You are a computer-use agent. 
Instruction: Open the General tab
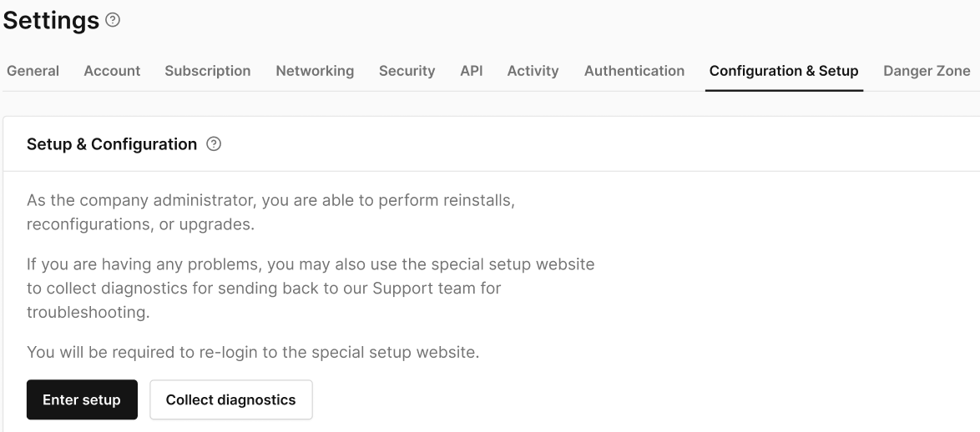[x=33, y=71]
